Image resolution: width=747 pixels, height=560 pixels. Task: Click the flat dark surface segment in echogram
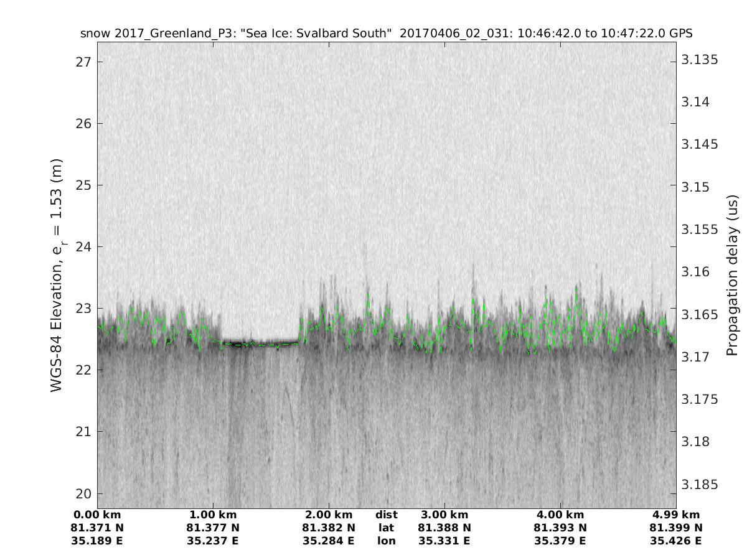tap(260, 343)
